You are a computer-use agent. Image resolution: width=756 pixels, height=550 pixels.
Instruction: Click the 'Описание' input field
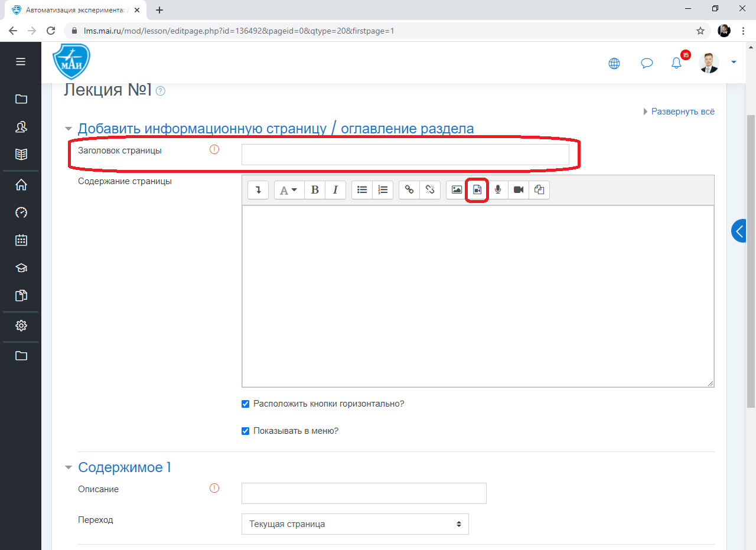(364, 493)
